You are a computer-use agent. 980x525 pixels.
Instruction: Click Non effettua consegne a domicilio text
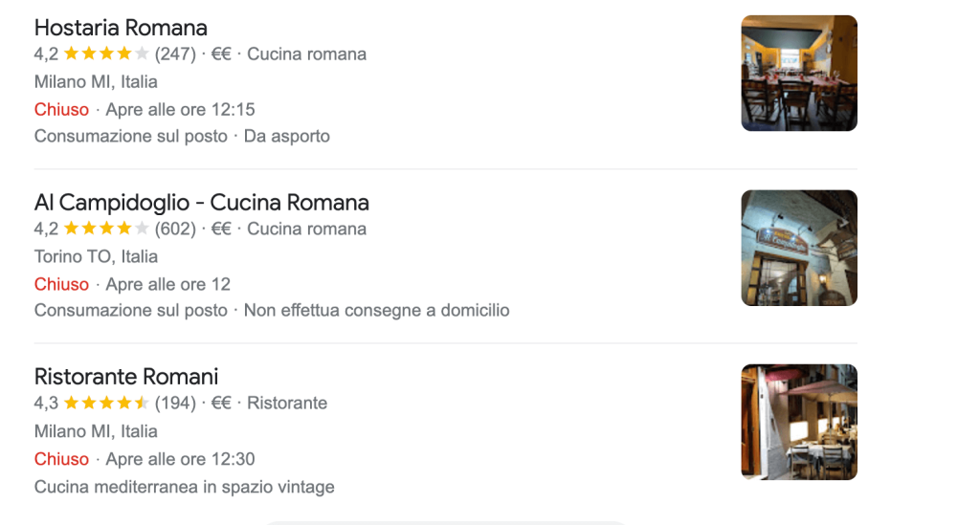tap(376, 310)
